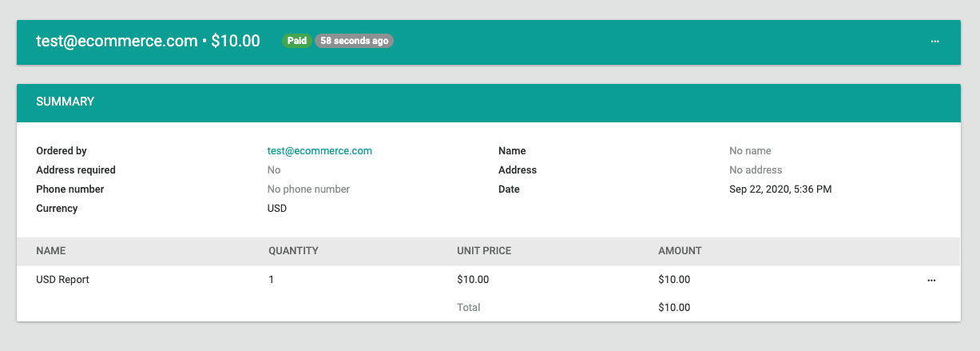This screenshot has width=980, height=351.
Task: Click the green Paid status badge
Action: click(297, 41)
